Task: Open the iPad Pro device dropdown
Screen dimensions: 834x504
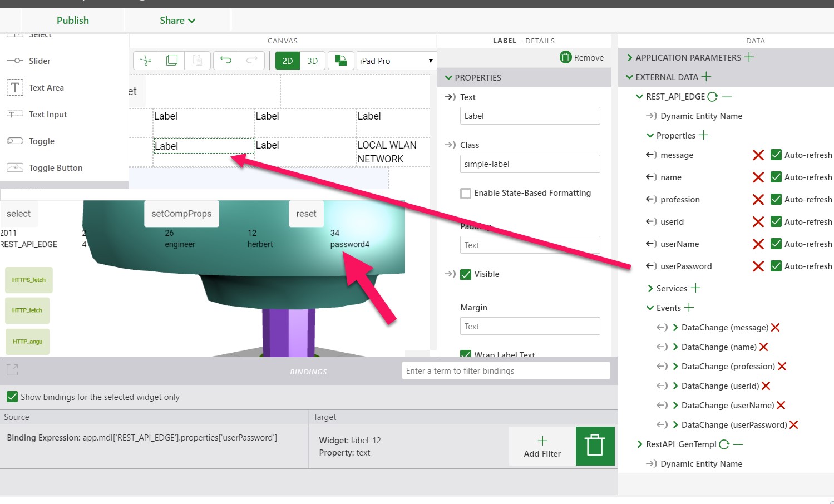Action: coord(396,60)
